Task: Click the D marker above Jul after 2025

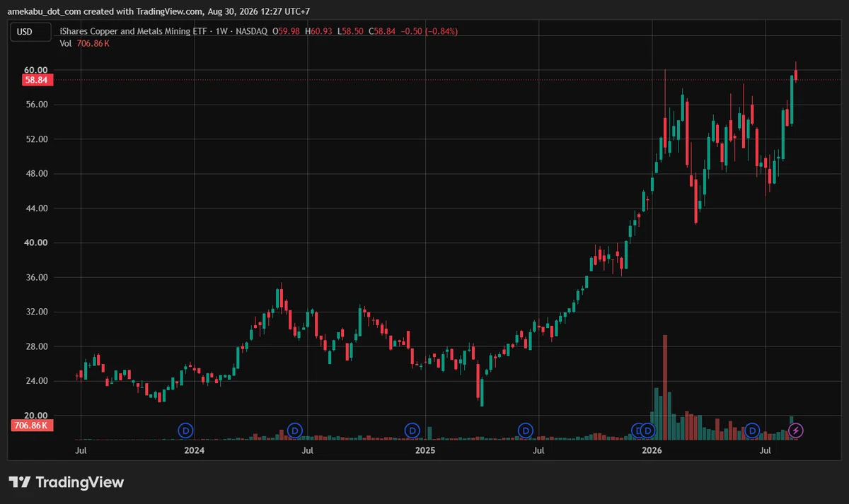Action: (525, 430)
